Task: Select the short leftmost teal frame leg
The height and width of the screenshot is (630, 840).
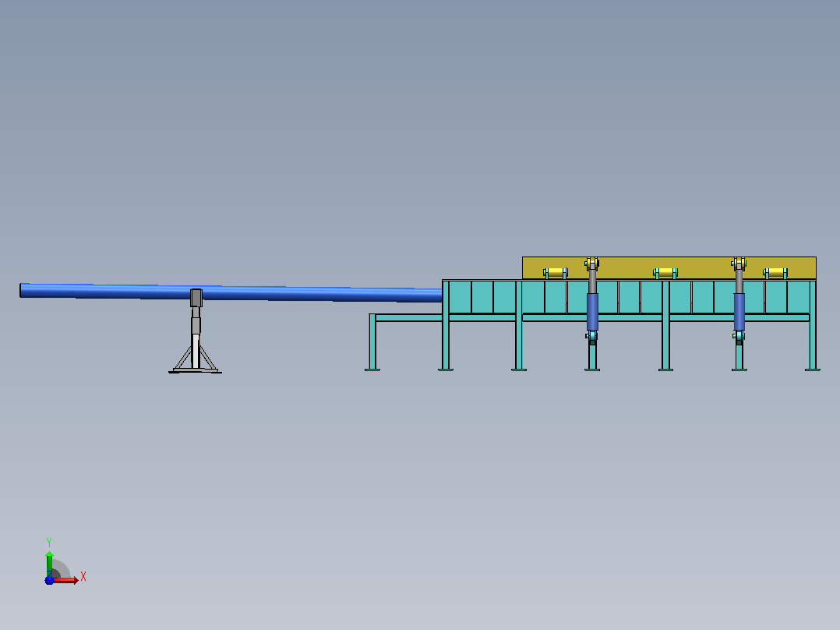Action: tap(372, 342)
